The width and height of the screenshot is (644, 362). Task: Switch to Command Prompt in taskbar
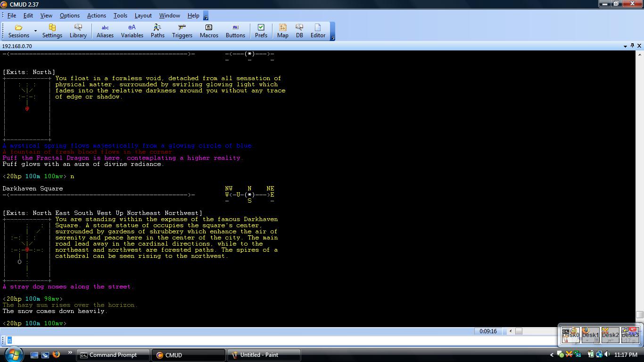coord(113,355)
